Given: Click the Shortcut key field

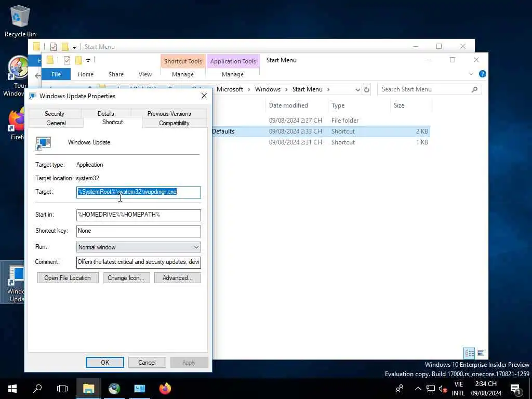Looking at the screenshot, I should pyautogui.click(x=138, y=231).
